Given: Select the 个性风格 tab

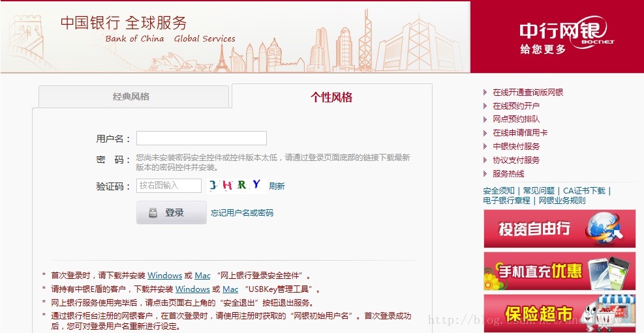Looking at the screenshot, I should [332, 97].
